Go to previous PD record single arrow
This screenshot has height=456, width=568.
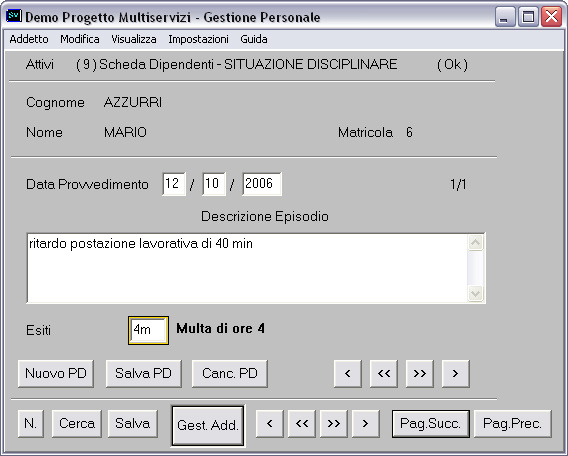point(348,373)
